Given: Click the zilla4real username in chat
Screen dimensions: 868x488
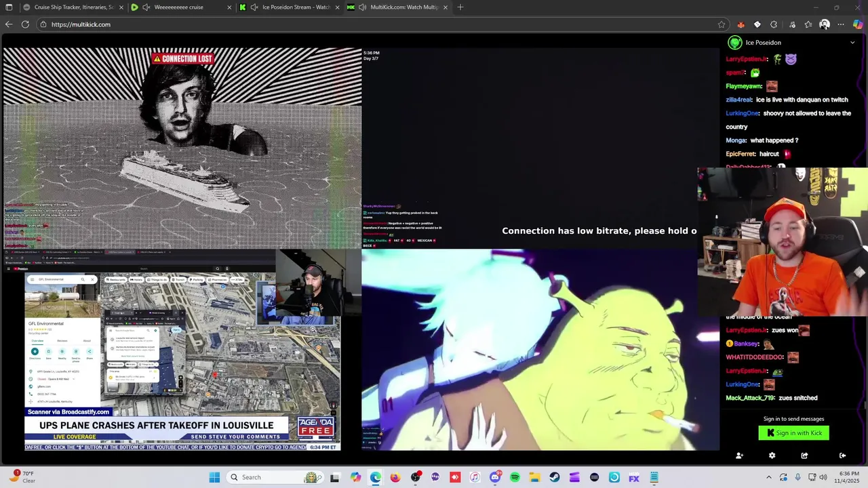Looking at the screenshot, I should tap(738, 100).
